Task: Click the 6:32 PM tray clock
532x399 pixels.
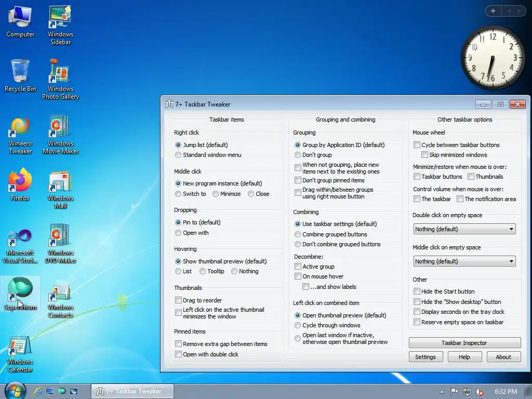Action: click(506, 392)
